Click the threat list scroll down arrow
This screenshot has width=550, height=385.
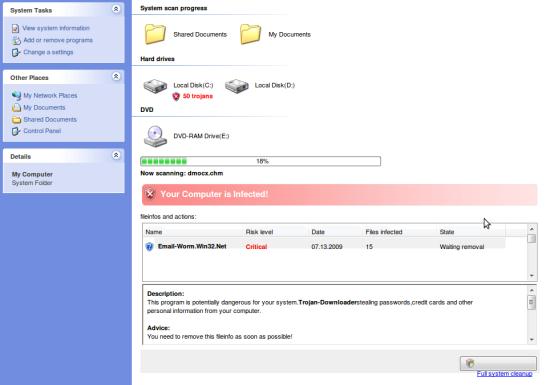coord(532,276)
